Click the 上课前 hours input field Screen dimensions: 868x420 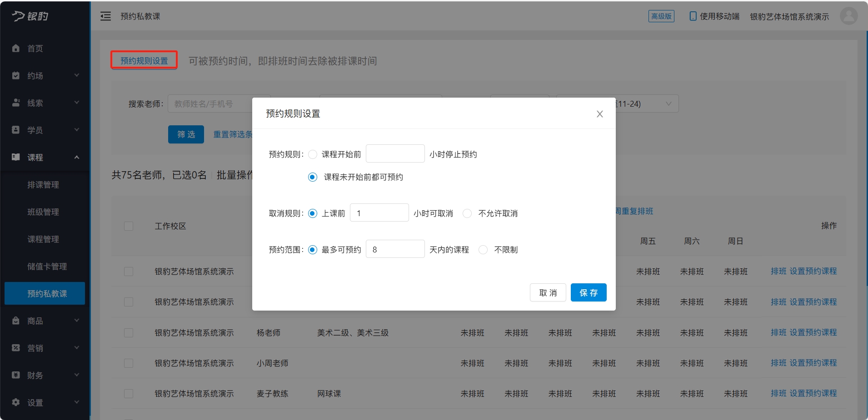[379, 213]
